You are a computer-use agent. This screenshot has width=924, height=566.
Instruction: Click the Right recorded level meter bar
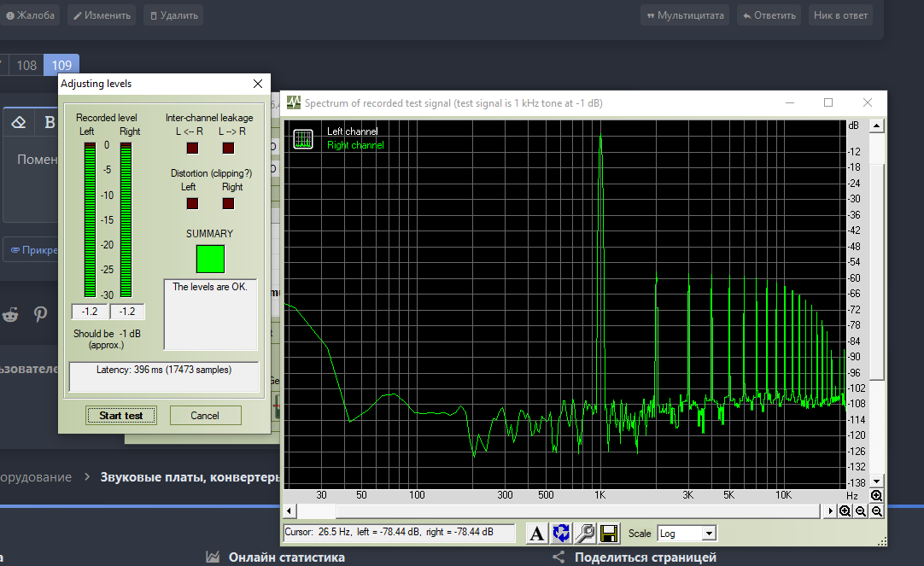coord(126,220)
